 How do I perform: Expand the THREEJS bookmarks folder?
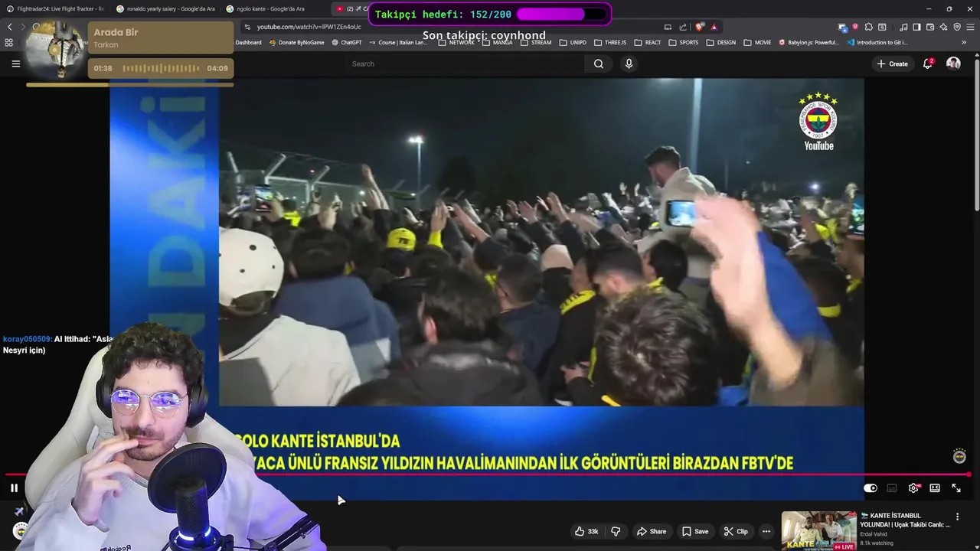pos(610,43)
